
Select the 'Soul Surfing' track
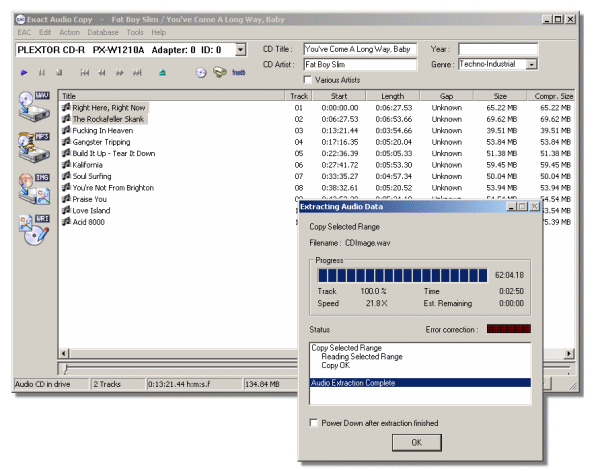tap(92, 176)
